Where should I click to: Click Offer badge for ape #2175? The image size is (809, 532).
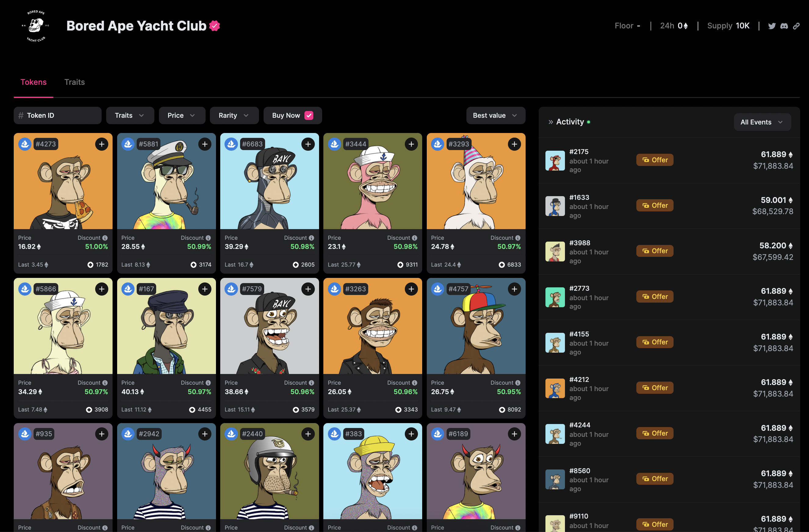click(654, 160)
